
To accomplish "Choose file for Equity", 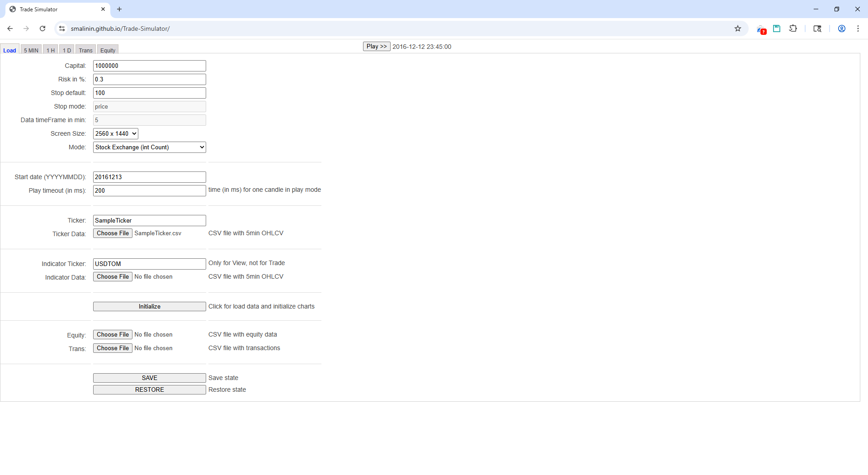I will click(x=113, y=334).
